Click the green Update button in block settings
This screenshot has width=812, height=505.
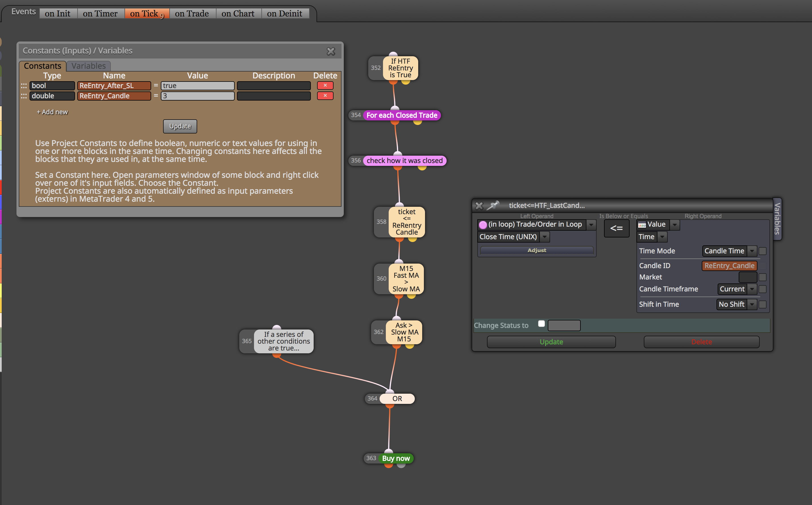point(551,342)
